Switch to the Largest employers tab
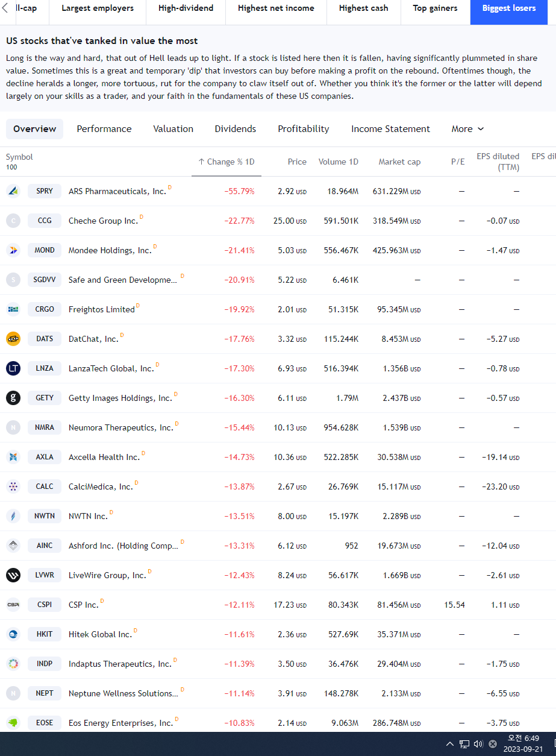The width and height of the screenshot is (556, 756). coord(98,8)
